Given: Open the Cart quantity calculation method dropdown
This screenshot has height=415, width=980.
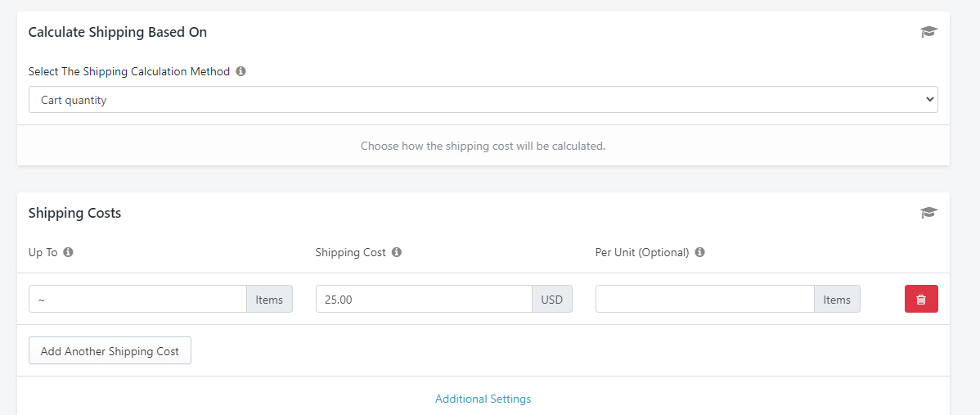Looking at the screenshot, I should 483,100.
